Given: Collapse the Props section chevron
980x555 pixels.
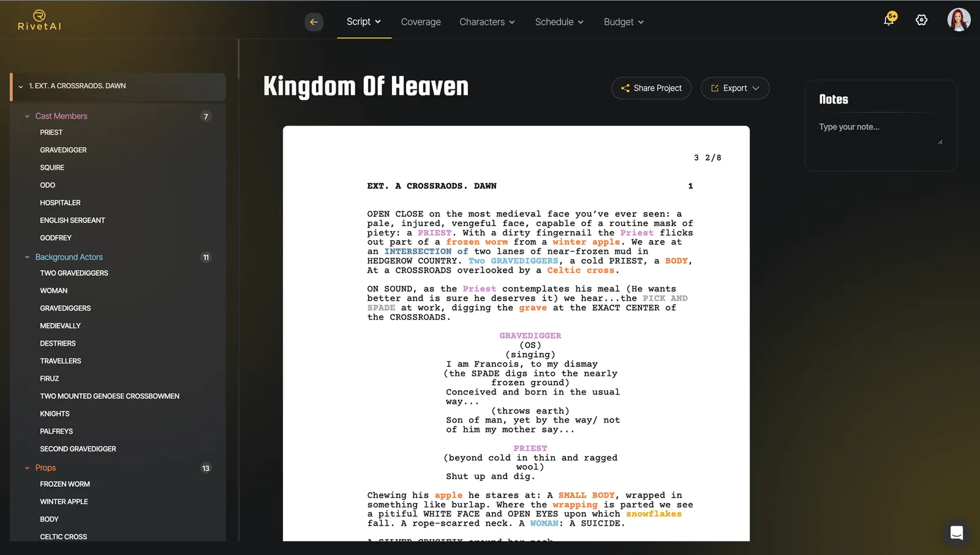Looking at the screenshot, I should point(27,468).
